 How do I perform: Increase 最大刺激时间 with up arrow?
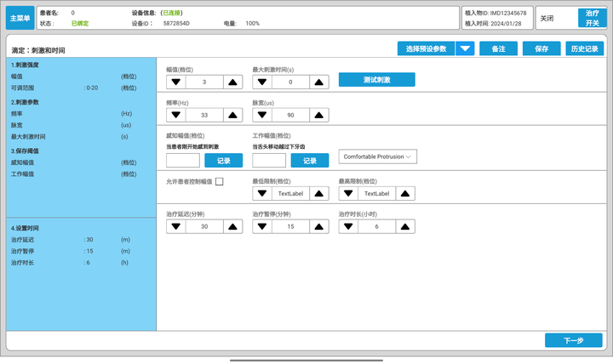pyautogui.click(x=318, y=82)
